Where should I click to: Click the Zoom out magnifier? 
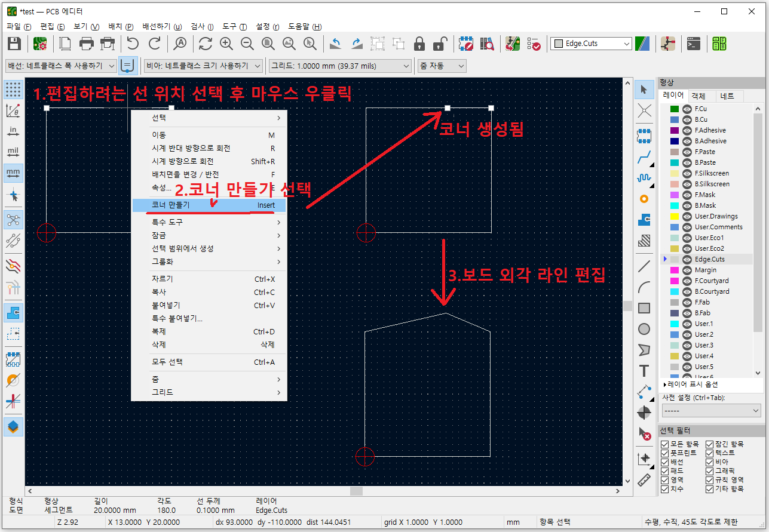click(x=247, y=44)
